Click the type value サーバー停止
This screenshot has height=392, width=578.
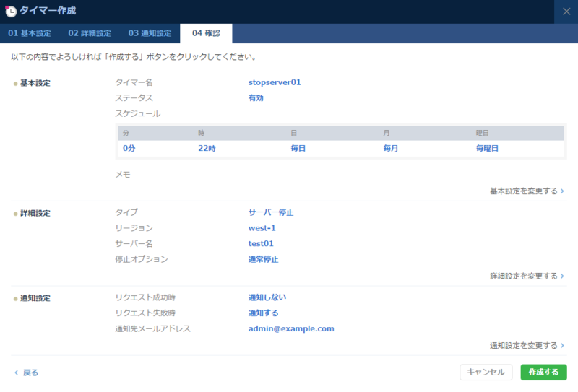point(271,212)
